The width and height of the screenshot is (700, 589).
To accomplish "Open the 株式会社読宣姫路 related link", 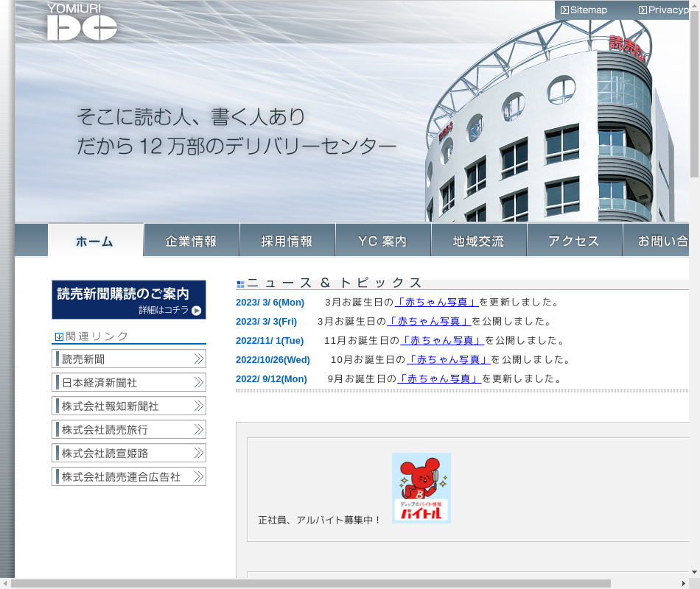I will [x=128, y=454].
